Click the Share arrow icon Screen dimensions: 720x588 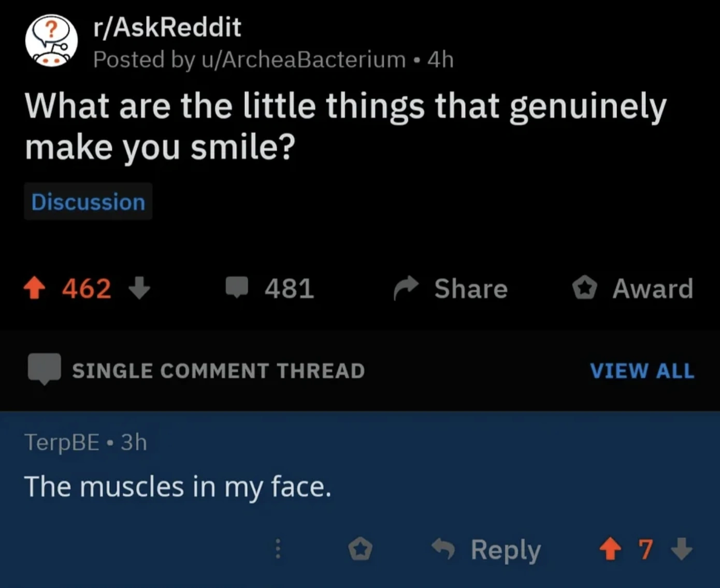[406, 288]
